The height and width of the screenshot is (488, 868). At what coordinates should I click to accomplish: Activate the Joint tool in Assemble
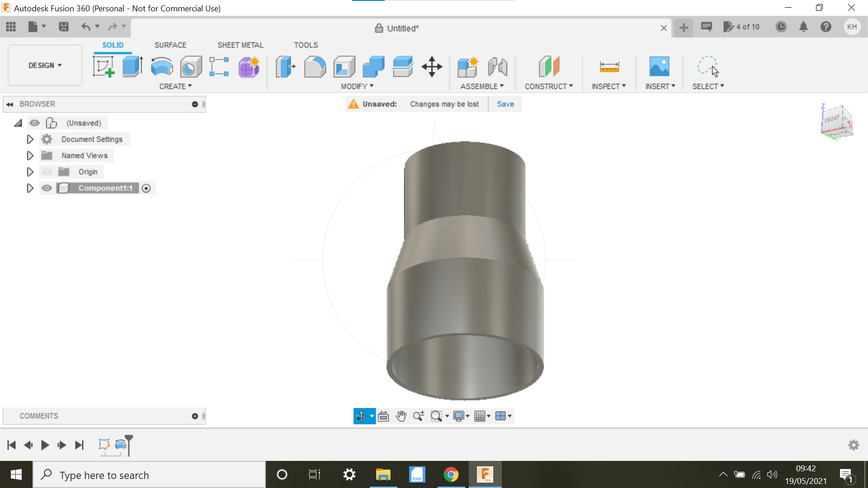pos(498,67)
